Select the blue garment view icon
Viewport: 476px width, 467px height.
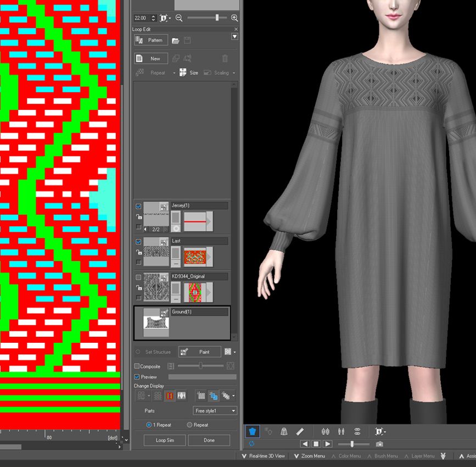pos(252,432)
